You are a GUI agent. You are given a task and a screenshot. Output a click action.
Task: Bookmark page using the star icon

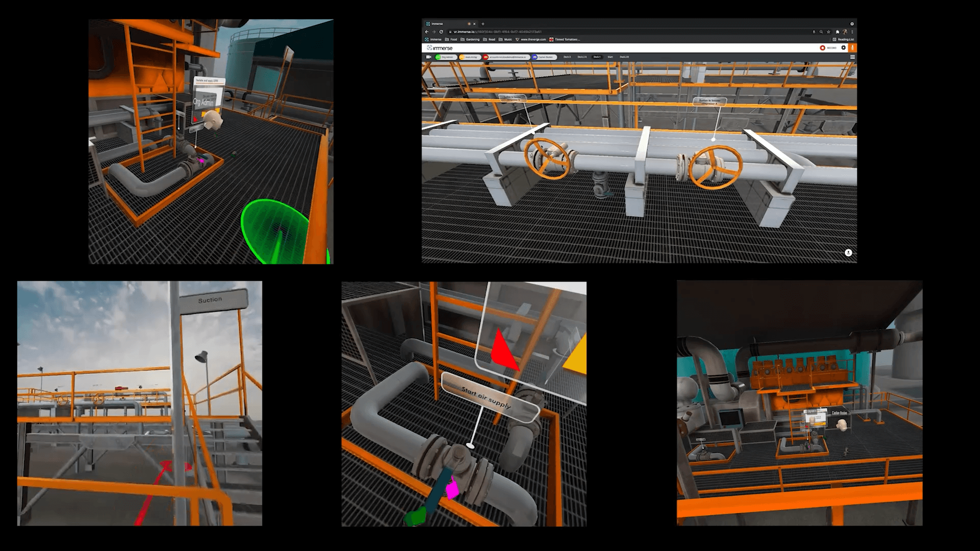click(x=828, y=32)
